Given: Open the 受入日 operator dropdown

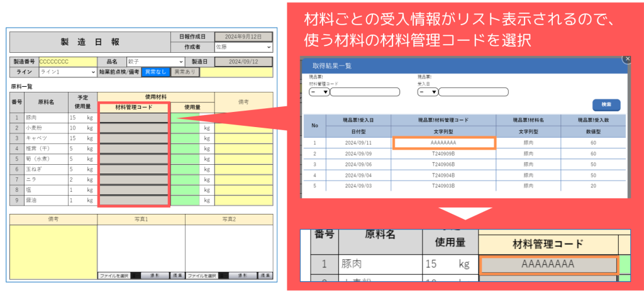Looking at the screenshot, I should pyautogui.click(x=427, y=92).
